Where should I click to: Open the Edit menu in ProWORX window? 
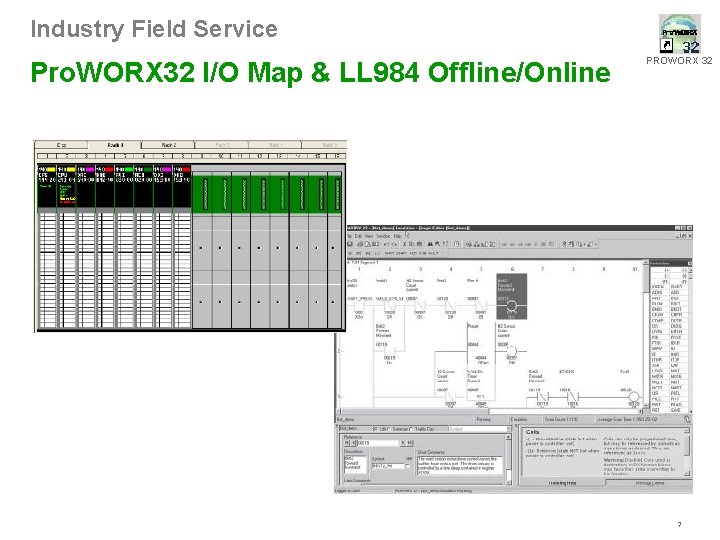[358, 236]
